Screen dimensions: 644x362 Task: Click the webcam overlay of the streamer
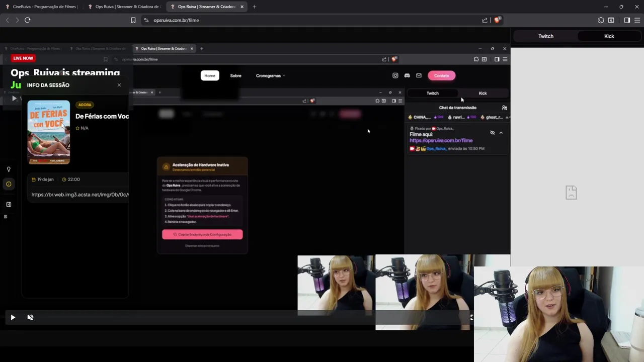[558, 314]
